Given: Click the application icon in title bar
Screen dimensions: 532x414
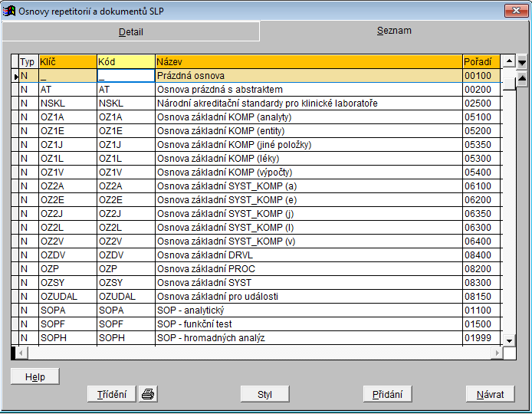Looking at the screenshot, I should (9, 9).
